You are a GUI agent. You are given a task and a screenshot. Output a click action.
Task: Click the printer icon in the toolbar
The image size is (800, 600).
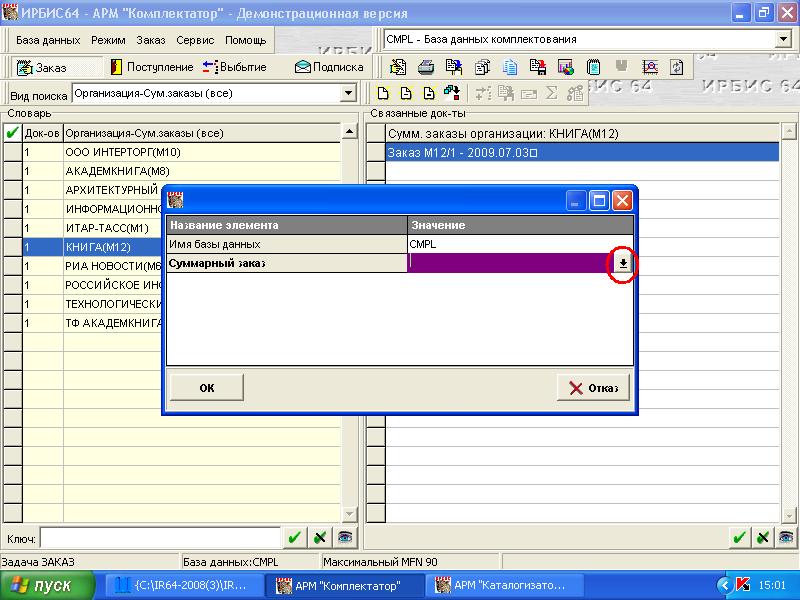click(x=426, y=67)
